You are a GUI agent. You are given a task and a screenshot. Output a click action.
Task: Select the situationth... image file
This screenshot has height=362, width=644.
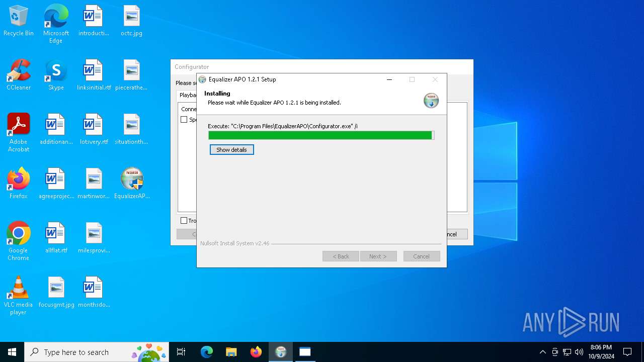pyautogui.click(x=131, y=130)
